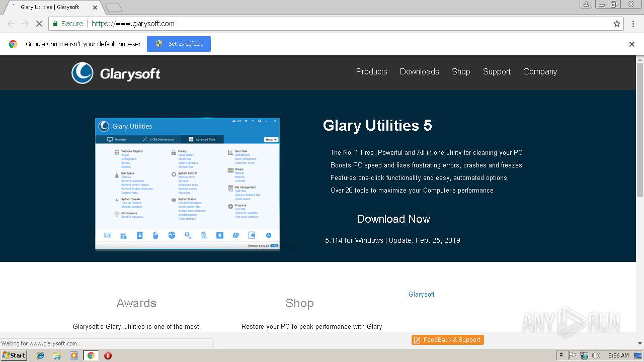Click 'Features one-click functionality' text line
This screenshot has height=362, width=644.
tap(419, 177)
